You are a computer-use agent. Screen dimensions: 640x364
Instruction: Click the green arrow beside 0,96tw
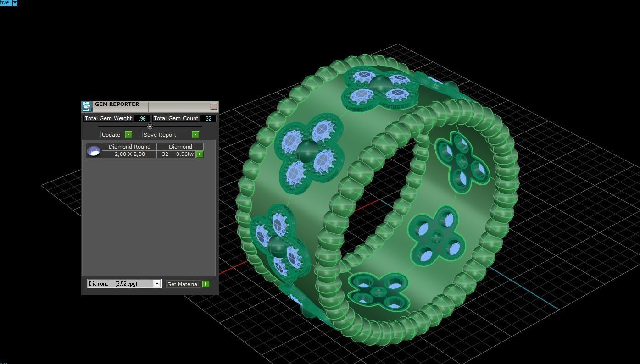coord(200,154)
